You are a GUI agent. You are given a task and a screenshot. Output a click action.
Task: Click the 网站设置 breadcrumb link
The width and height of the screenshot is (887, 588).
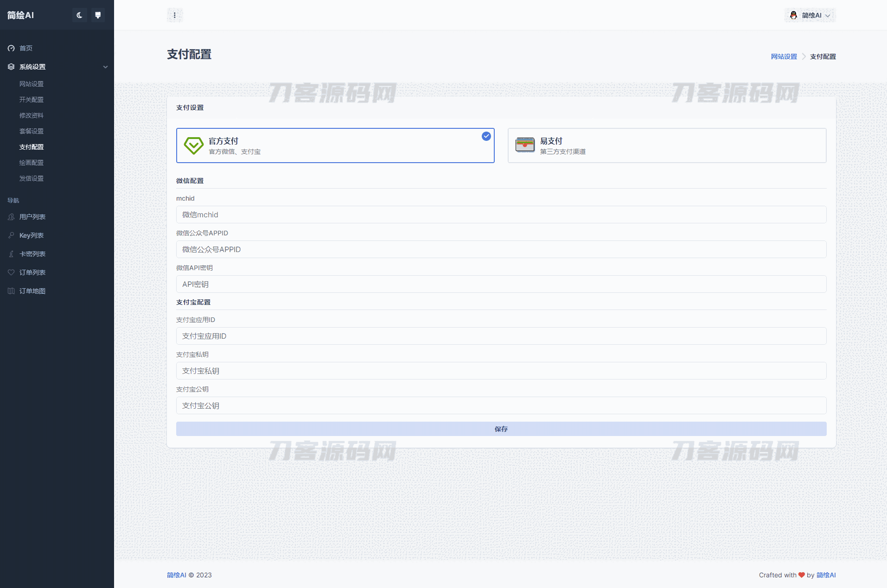coord(784,57)
